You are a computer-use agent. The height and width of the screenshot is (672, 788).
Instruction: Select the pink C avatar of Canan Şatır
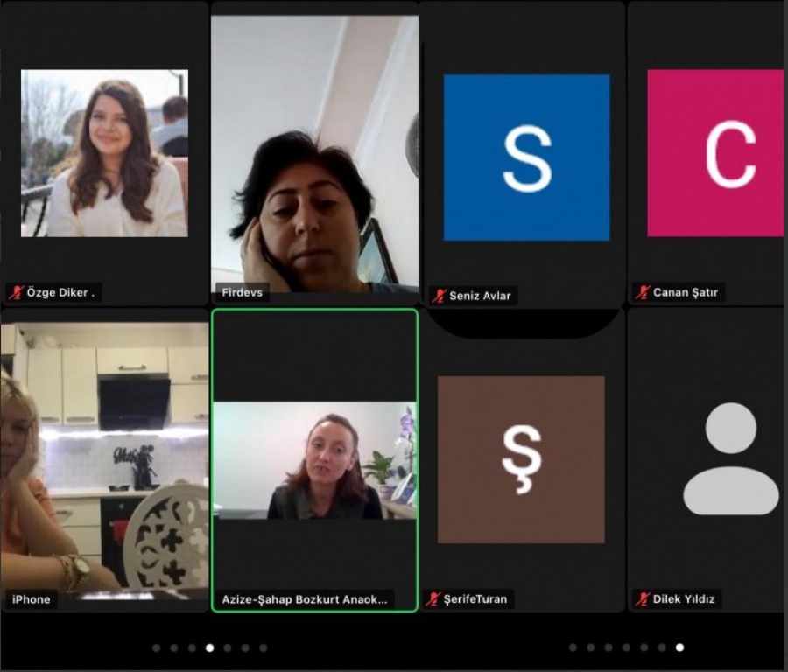point(715,153)
